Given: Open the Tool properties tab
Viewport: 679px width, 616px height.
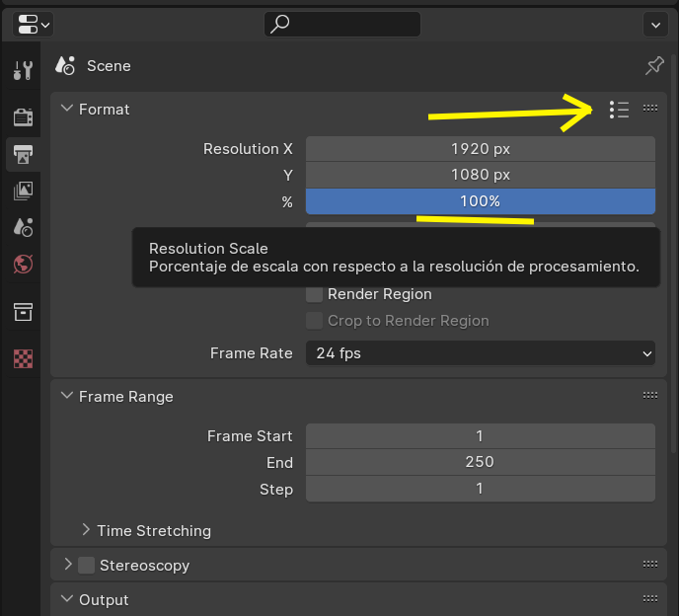Looking at the screenshot, I should [x=23, y=70].
